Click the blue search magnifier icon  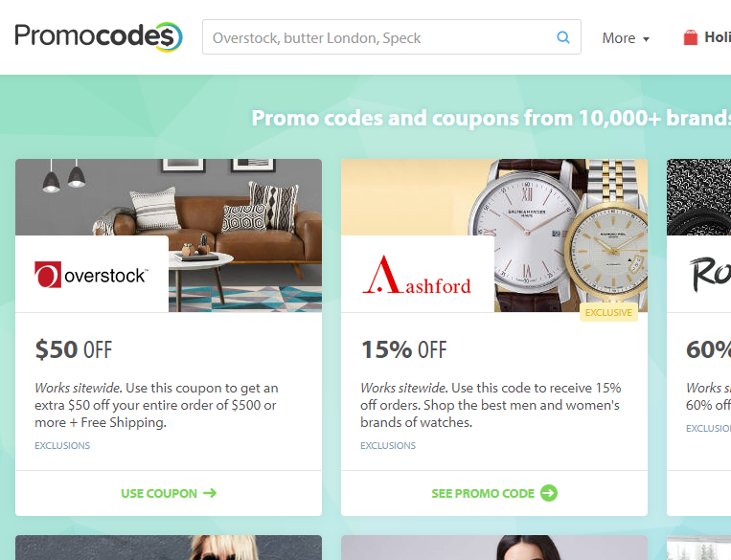[x=563, y=37]
